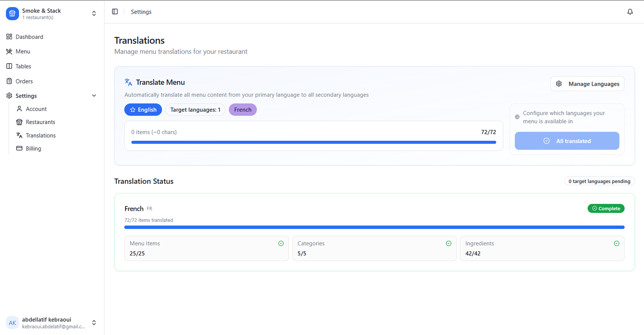644x335 pixels.
Task: Select the French language chip
Action: click(243, 110)
